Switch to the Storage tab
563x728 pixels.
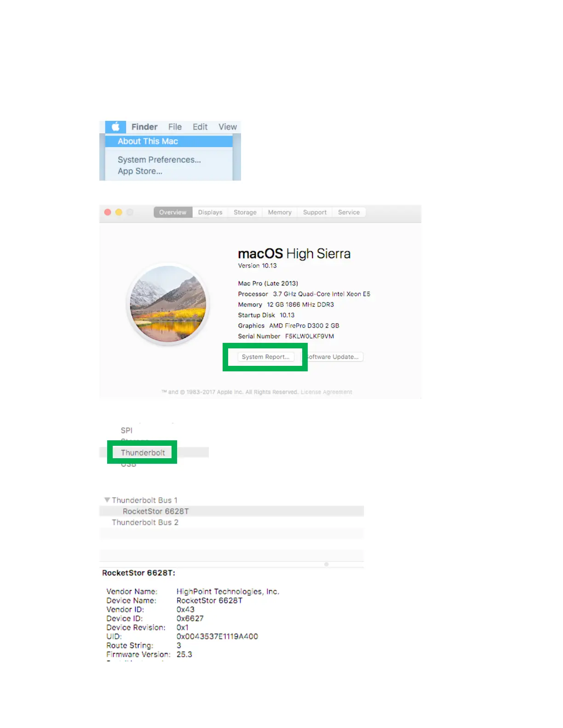click(245, 212)
